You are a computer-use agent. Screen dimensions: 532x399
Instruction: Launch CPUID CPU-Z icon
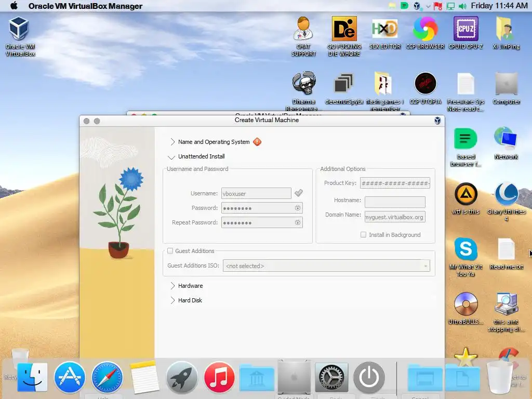[465, 33]
